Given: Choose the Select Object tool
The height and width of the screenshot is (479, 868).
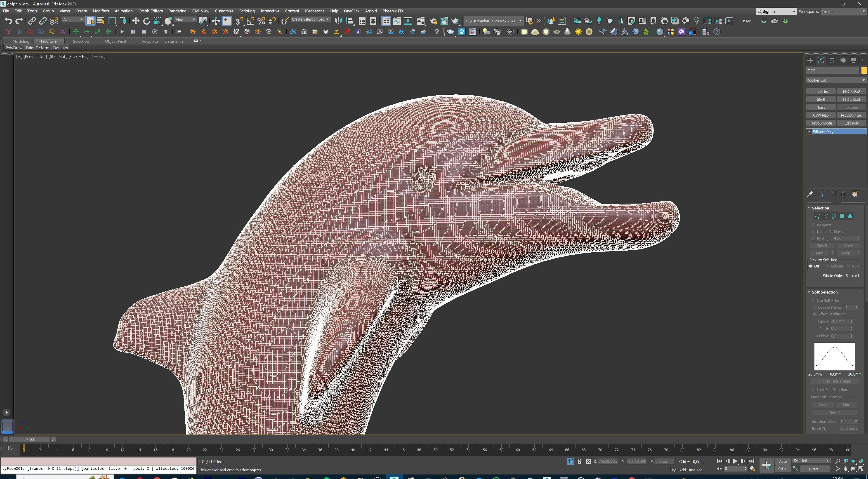Looking at the screenshot, I should pyautogui.click(x=90, y=21).
